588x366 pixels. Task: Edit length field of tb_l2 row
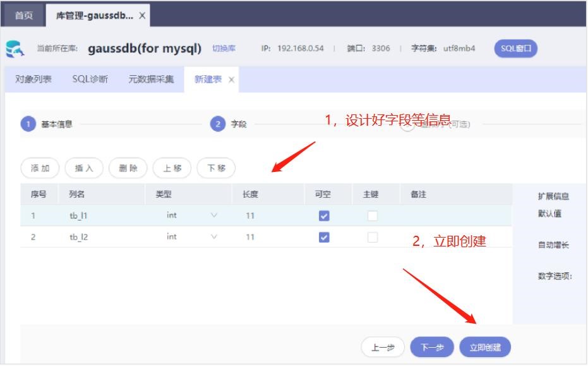pos(250,237)
